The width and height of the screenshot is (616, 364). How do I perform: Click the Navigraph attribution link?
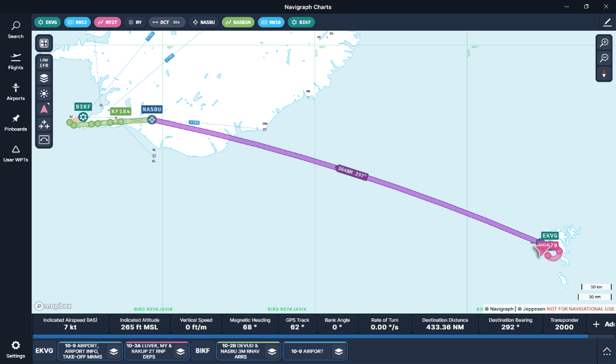coord(499,309)
